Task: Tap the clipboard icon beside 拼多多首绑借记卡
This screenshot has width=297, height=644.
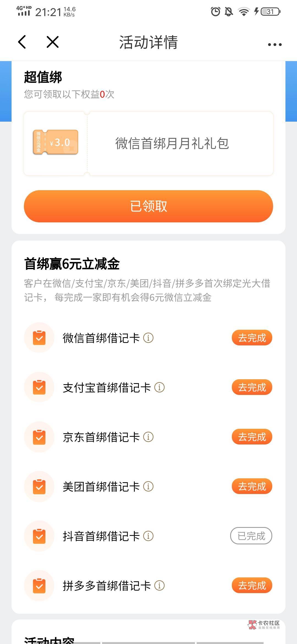Action: click(x=39, y=585)
